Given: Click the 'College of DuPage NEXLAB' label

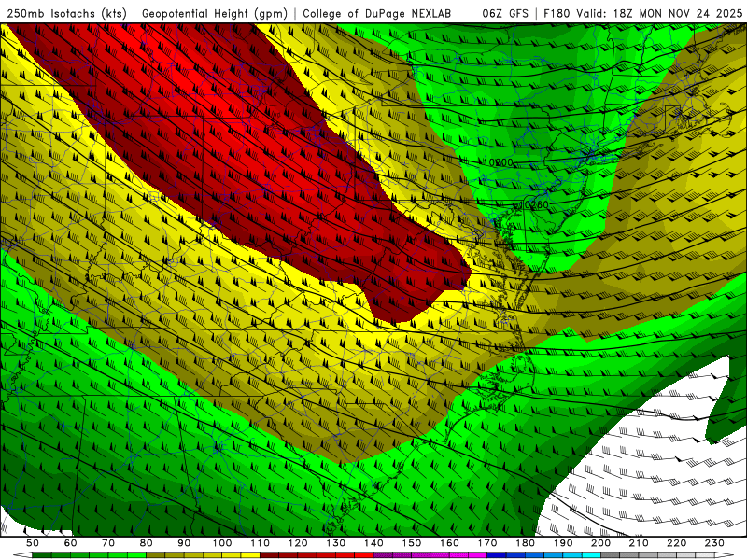Looking at the screenshot, I should point(376,14).
